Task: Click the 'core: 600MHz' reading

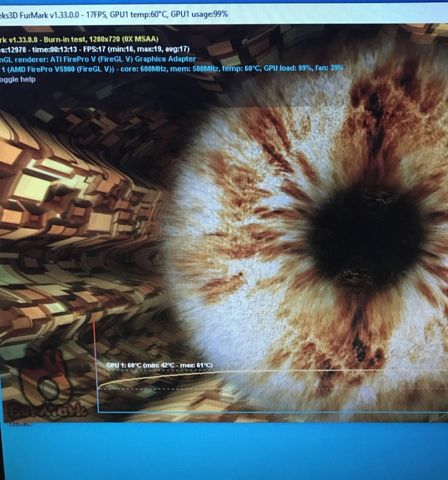Action: click(x=163, y=68)
